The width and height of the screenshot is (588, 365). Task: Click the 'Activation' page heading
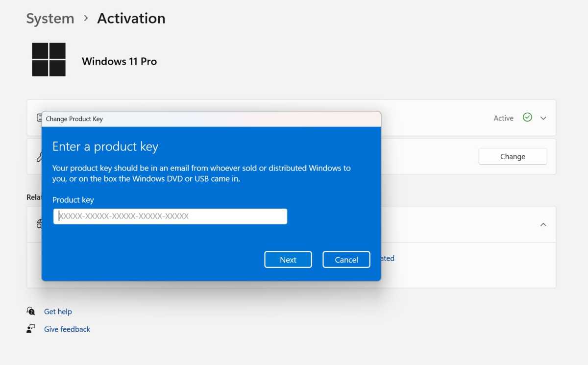tap(131, 19)
